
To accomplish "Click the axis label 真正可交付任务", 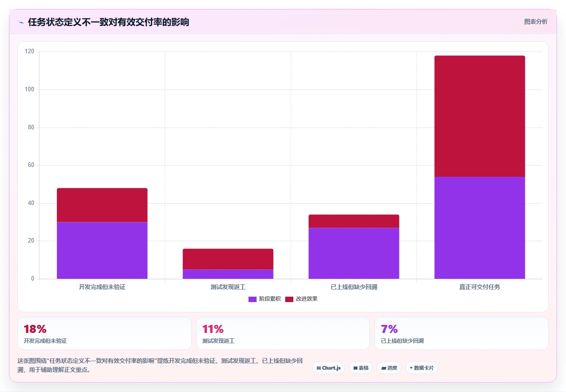I will (x=480, y=287).
